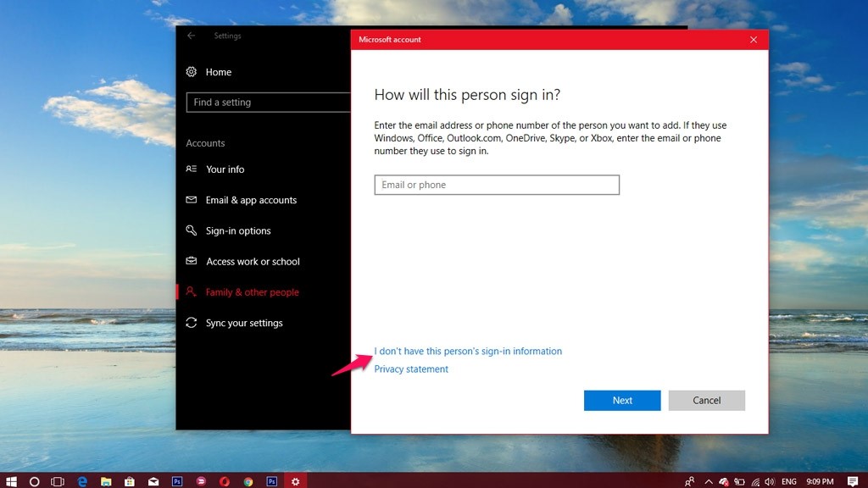Click "I don't have this person's sign-in information"
Image resolution: width=868 pixels, height=488 pixels.
(x=468, y=351)
